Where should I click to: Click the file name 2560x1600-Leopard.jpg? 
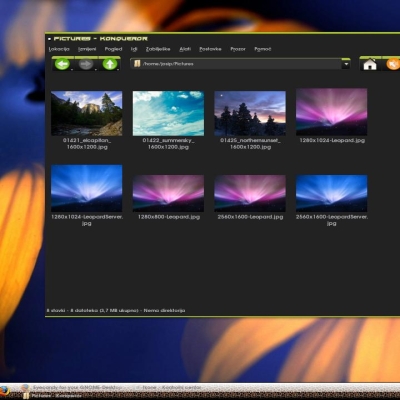[x=250, y=217]
